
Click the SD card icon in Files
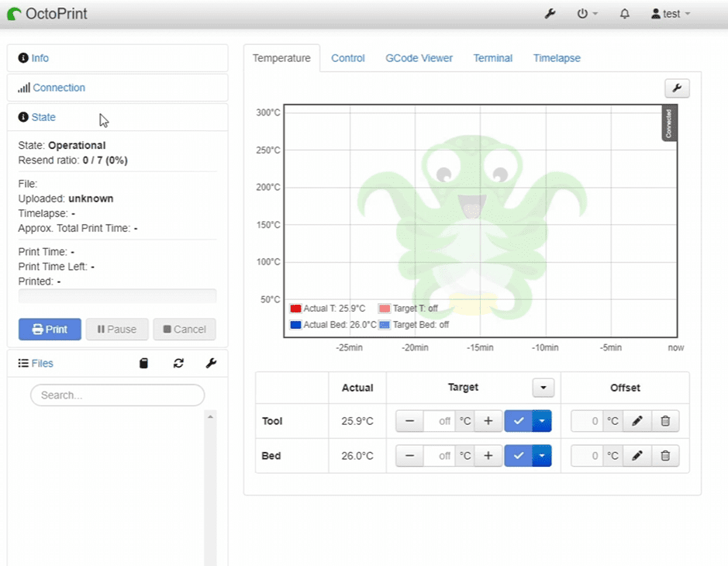coord(143,363)
